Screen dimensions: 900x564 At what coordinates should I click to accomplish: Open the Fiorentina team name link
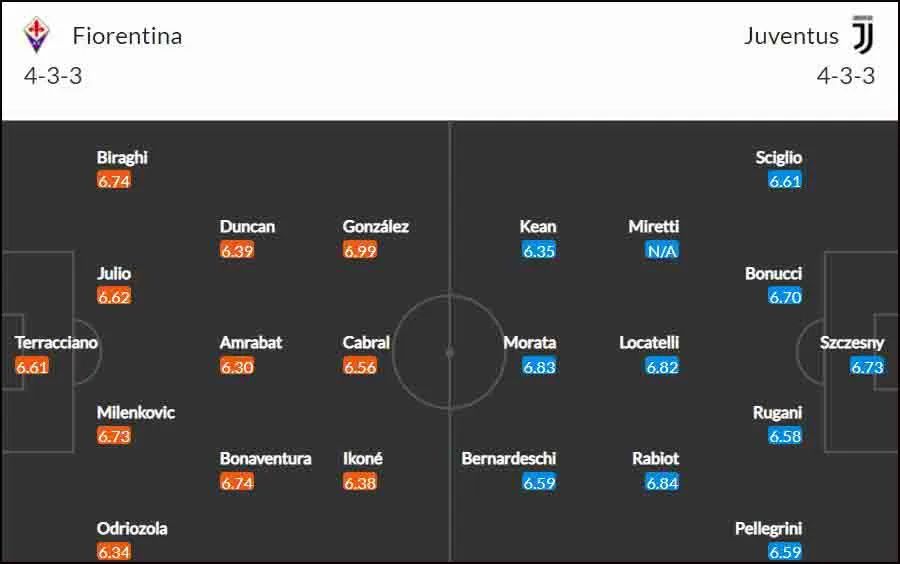(x=127, y=36)
